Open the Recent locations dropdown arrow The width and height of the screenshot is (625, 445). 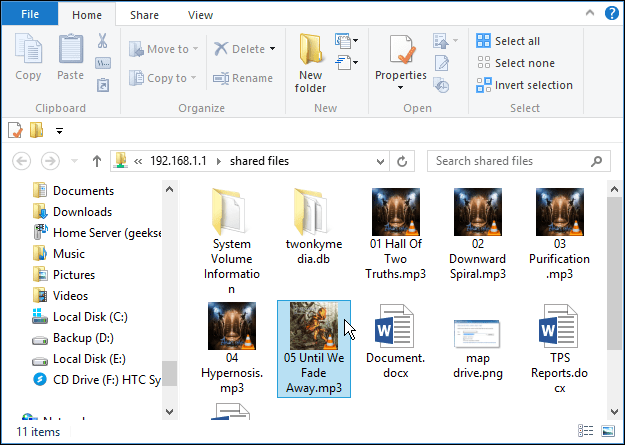[x=74, y=161]
